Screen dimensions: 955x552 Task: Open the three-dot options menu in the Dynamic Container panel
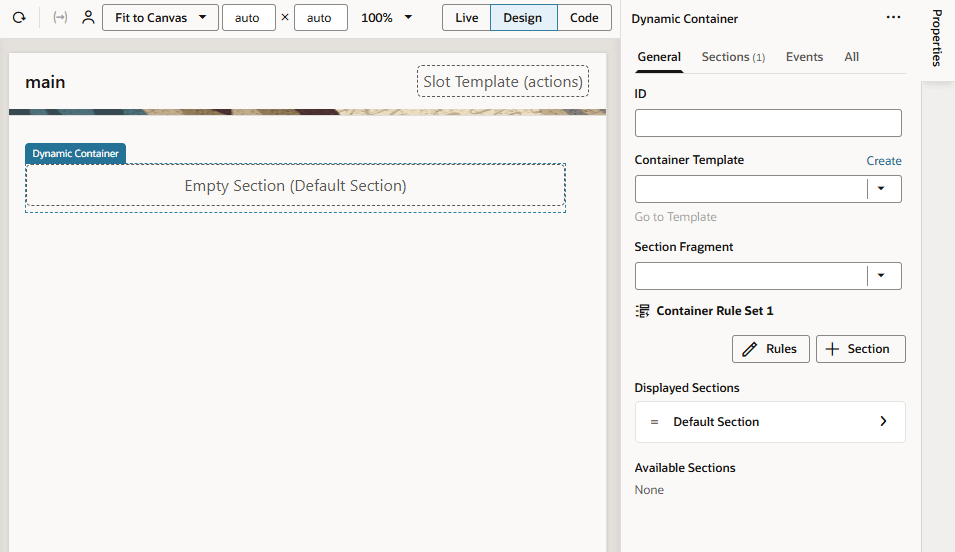893,18
